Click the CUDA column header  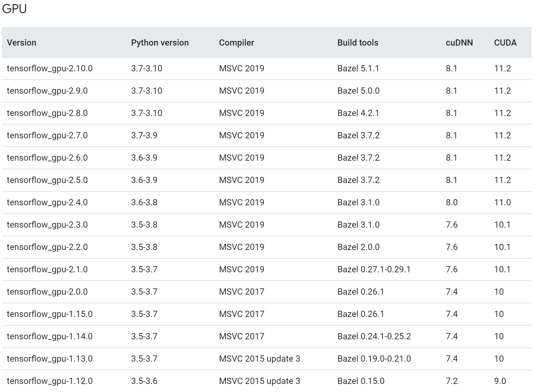[505, 42]
